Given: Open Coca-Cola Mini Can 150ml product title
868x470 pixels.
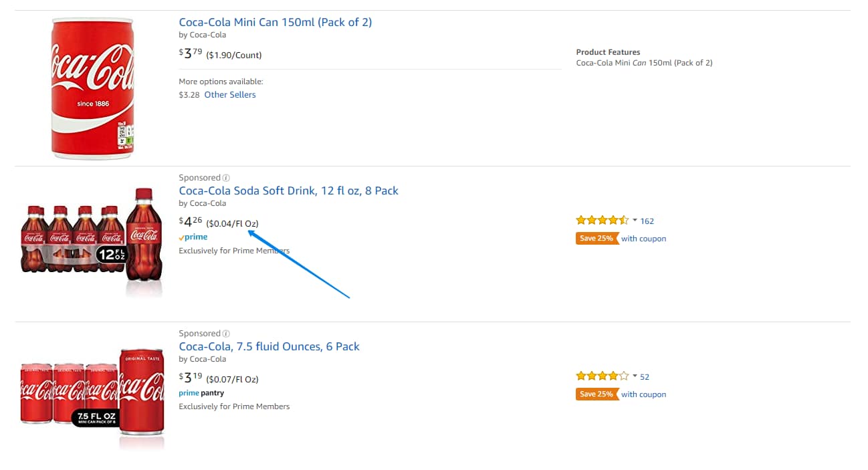Looking at the screenshot, I should [275, 22].
